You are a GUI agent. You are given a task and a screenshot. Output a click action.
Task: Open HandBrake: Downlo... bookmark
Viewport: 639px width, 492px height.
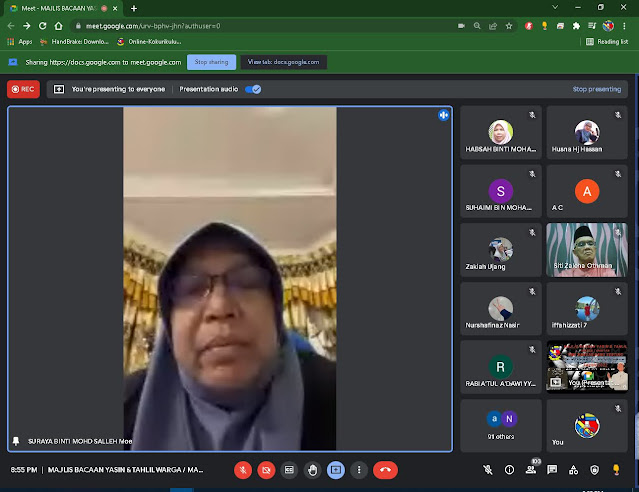(x=74, y=42)
